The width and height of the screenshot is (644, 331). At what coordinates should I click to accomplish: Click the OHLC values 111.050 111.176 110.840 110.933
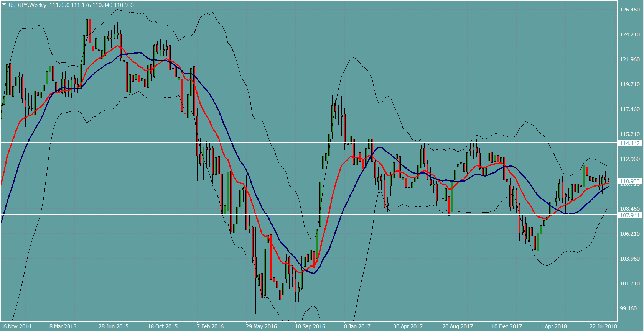tap(92, 5)
